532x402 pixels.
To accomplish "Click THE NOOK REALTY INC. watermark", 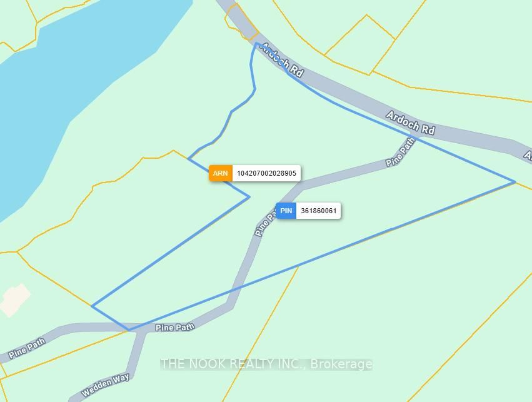I will [266, 364].
